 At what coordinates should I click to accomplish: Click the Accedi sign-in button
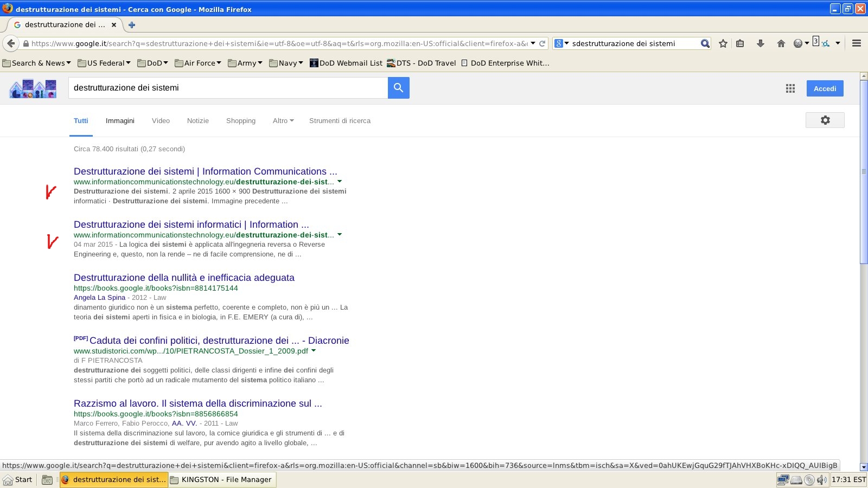[825, 88]
